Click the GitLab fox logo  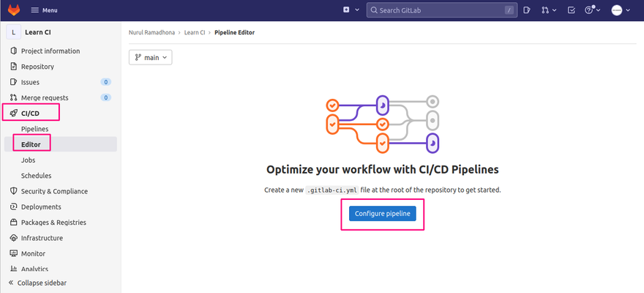coord(14,10)
